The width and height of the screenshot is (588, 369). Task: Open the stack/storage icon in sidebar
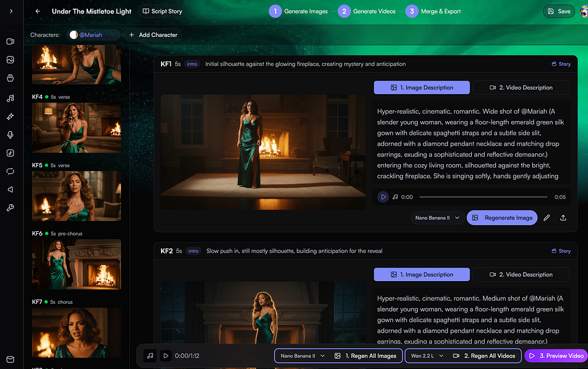point(10,78)
